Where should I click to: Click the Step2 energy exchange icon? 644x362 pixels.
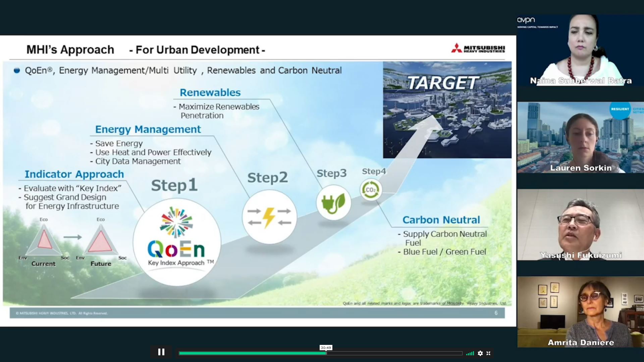point(269,217)
